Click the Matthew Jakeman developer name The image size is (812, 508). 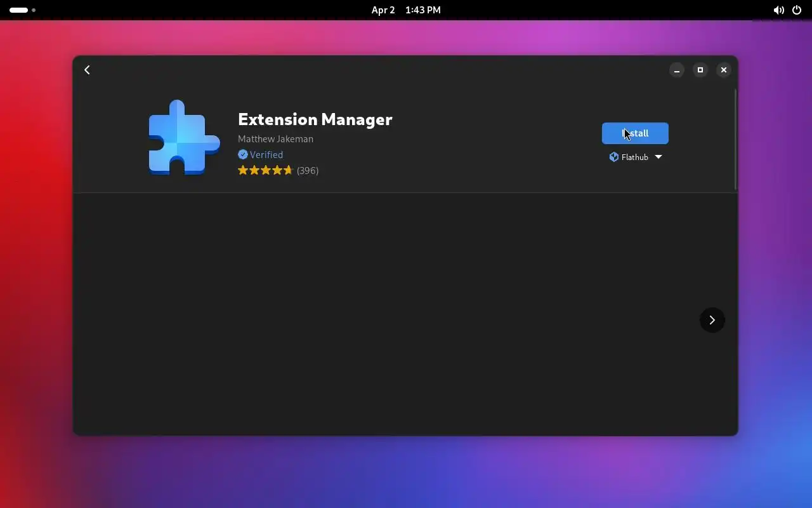(275, 138)
